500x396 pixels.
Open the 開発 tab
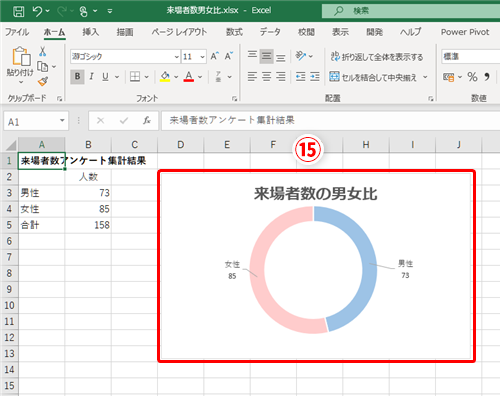pos(375,32)
